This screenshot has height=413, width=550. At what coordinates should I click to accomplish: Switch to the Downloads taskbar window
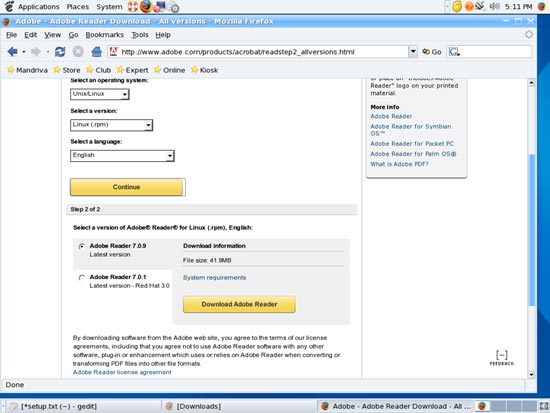pyautogui.click(x=239, y=406)
